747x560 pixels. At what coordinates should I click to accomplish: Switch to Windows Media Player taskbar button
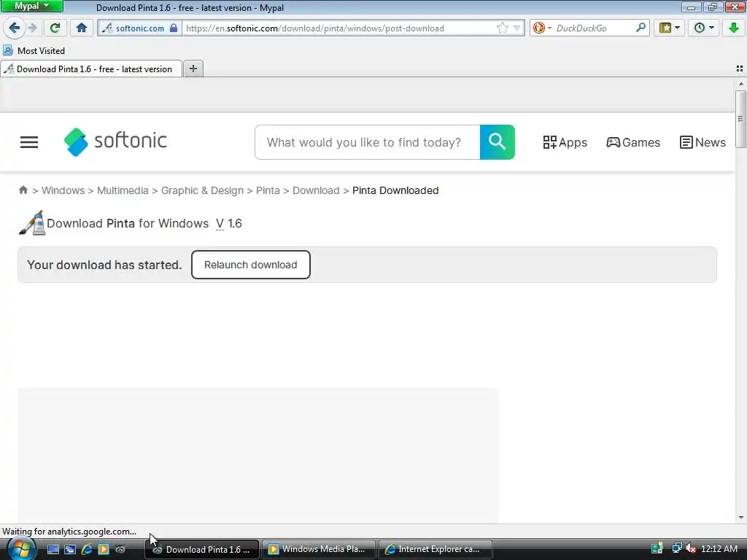pyautogui.click(x=320, y=549)
